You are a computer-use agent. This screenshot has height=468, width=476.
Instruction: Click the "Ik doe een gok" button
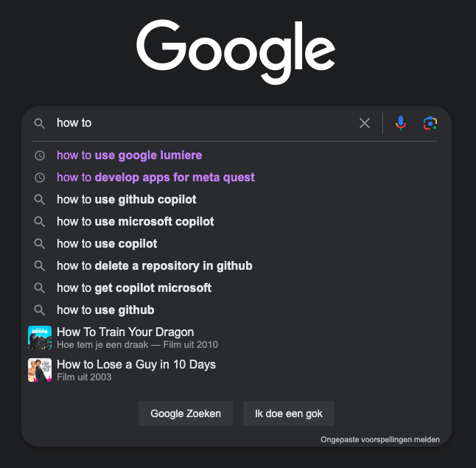click(x=288, y=413)
